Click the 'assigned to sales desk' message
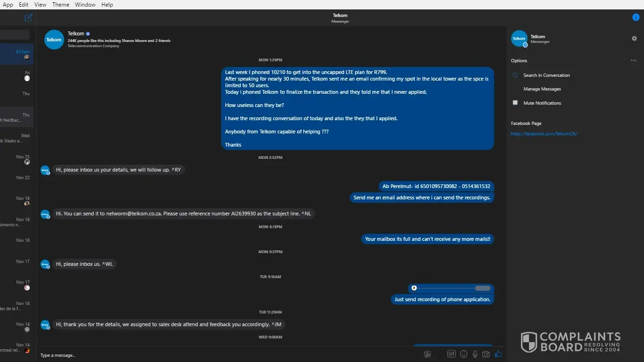Screen dimensions: 644x362 169,324
